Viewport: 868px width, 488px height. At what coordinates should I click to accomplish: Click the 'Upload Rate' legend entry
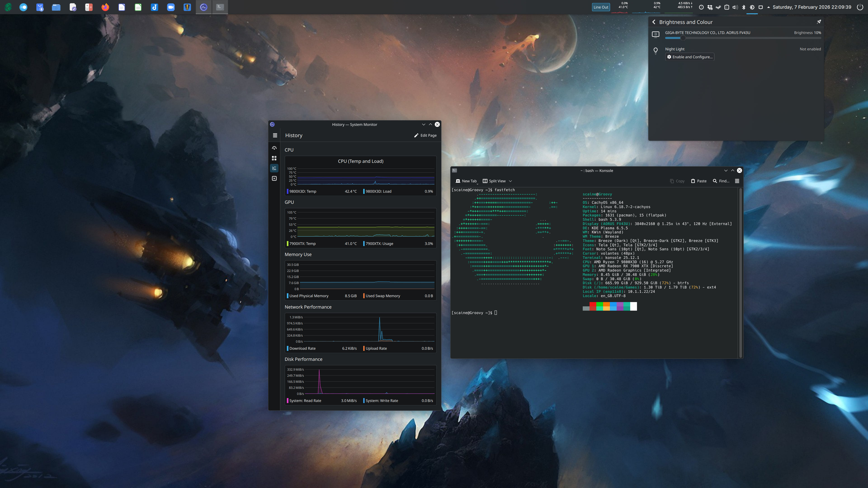pyautogui.click(x=398, y=348)
